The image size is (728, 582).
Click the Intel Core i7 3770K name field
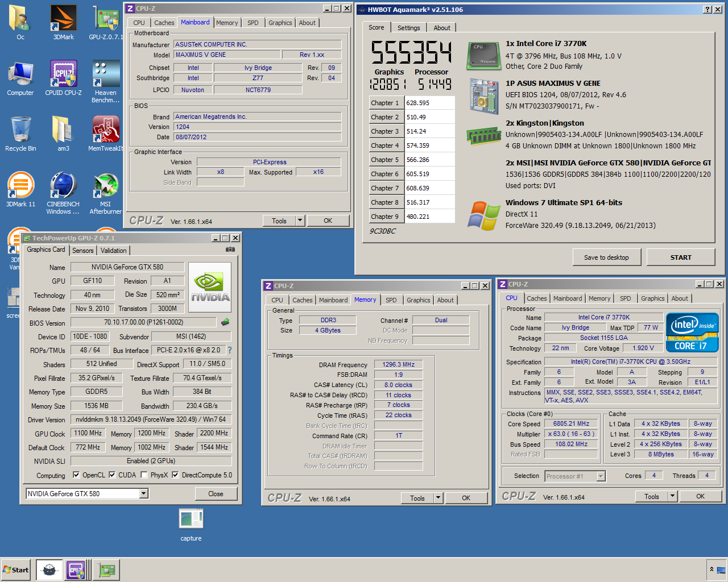(604, 317)
